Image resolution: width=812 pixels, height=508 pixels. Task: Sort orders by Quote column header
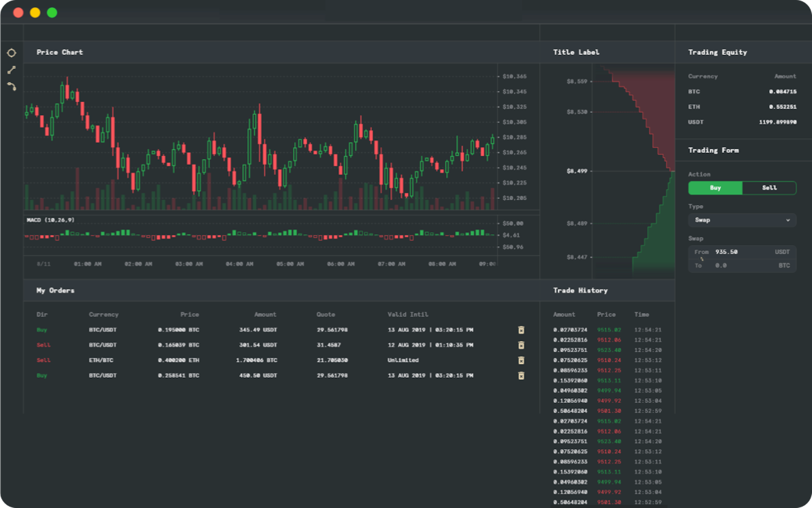[x=325, y=314]
